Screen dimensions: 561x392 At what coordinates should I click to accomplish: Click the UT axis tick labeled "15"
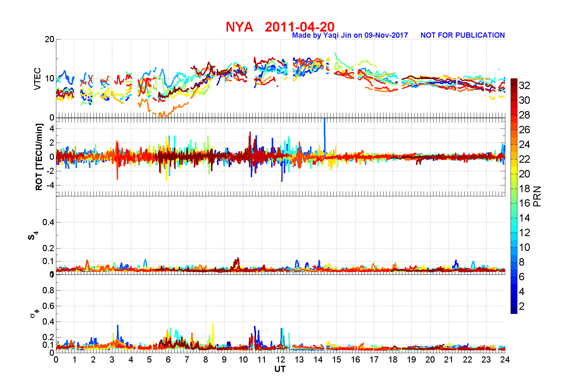click(336, 360)
